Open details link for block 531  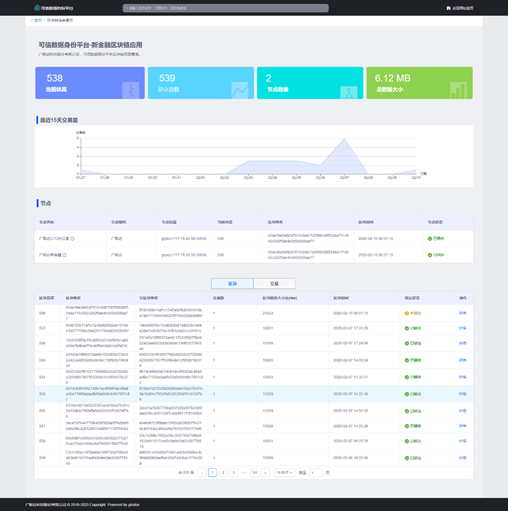(x=462, y=426)
